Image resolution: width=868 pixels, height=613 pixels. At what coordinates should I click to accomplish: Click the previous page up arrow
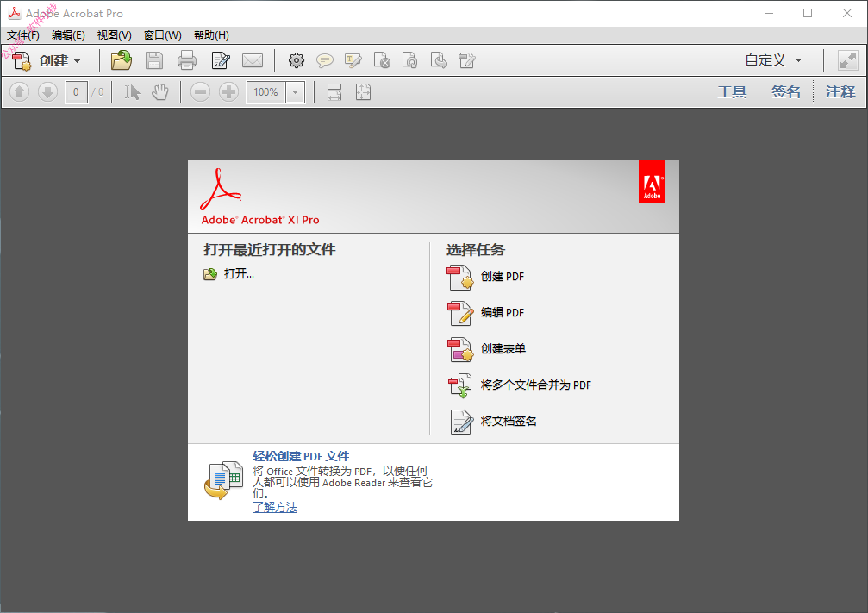tap(19, 92)
